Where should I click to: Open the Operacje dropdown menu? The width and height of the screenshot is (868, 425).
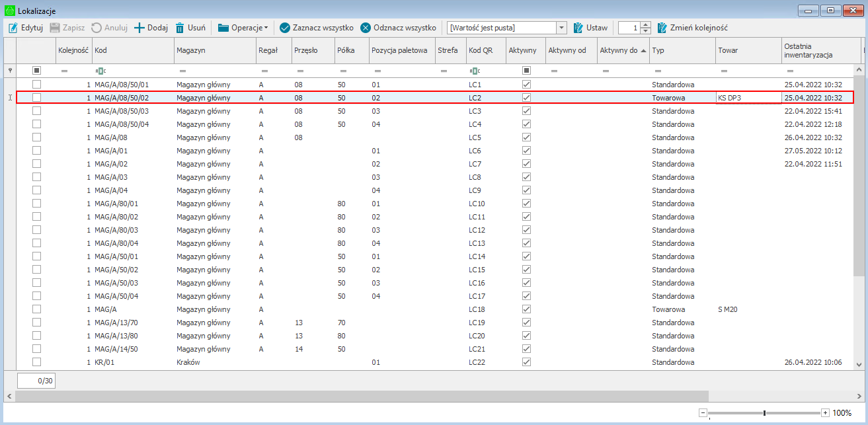[243, 28]
